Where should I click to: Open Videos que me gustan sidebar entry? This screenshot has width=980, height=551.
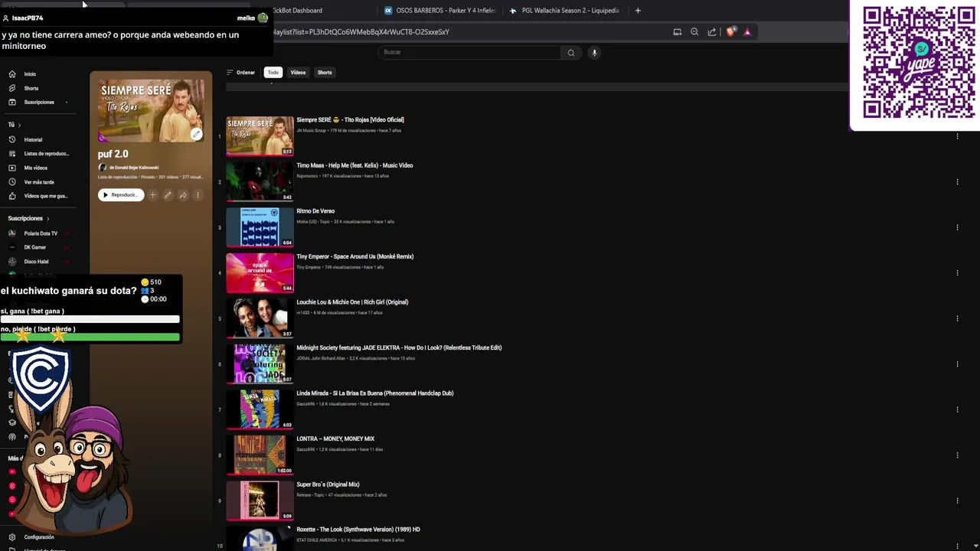[x=38, y=196]
